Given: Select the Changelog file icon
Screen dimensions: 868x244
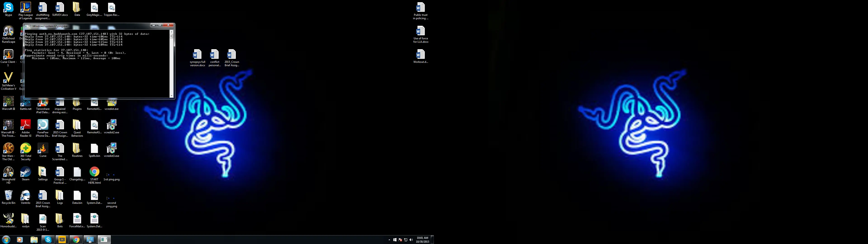Looking at the screenshot, I should [77, 174].
